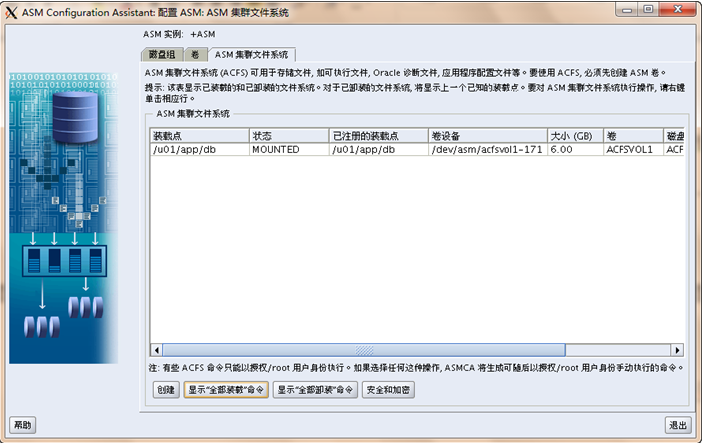
Task: Select the /dev/asm/acfsvol1-171 cell
Action: coord(488,149)
